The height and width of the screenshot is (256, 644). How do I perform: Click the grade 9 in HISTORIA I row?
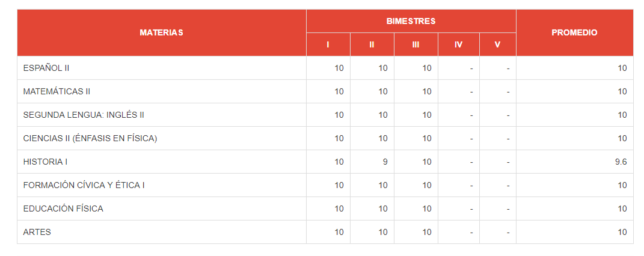[385, 162]
